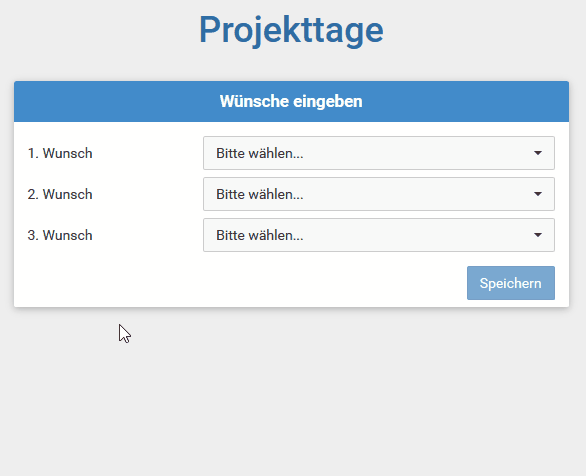Click the '2. Wunsch' label

tap(60, 194)
